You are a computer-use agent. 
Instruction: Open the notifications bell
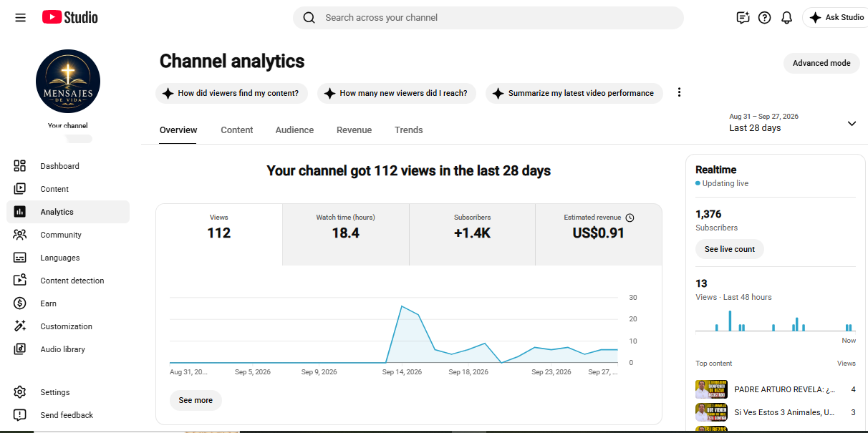(786, 18)
